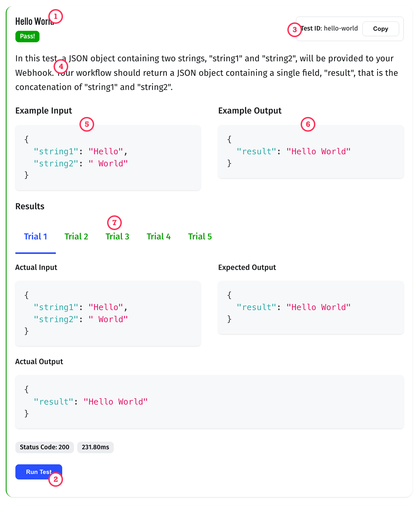420x506 pixels.
Task: Click the 231.80ms response time badge
Action: 96,447
